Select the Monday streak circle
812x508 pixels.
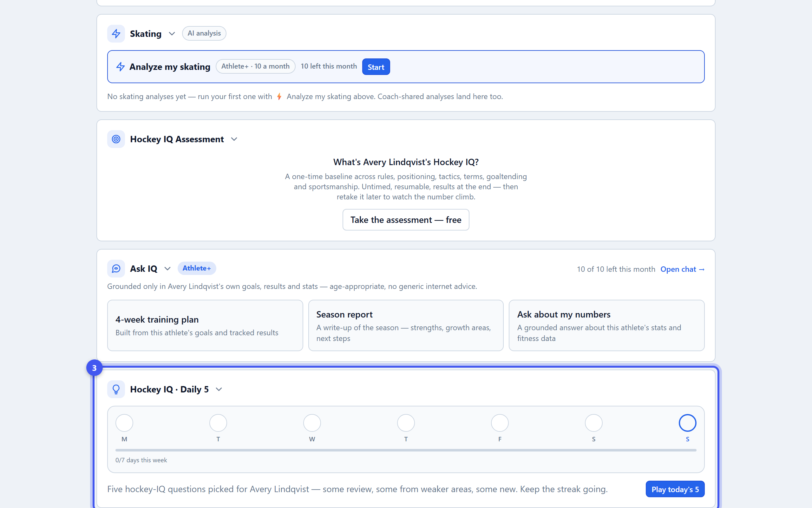coord(124,423)
